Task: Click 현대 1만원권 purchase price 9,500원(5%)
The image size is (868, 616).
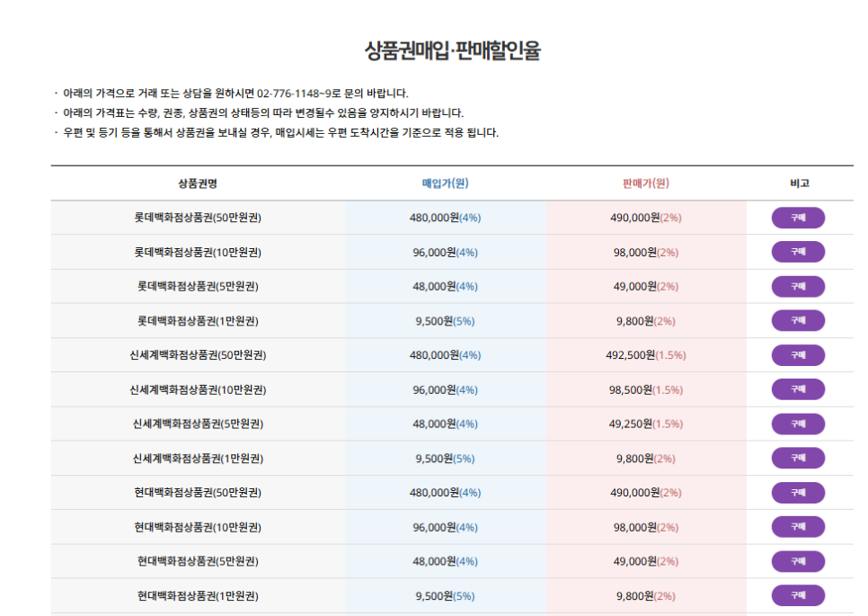Action: point(445,595)
